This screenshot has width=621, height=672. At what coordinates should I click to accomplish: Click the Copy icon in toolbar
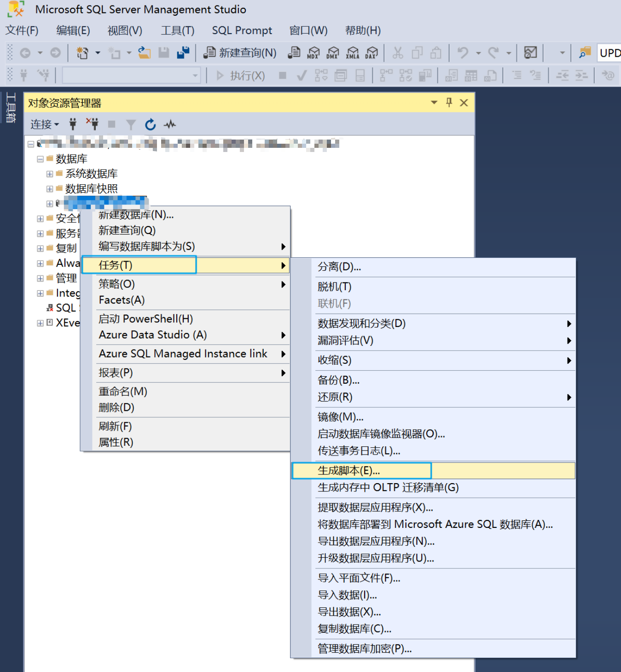(417, 53)
